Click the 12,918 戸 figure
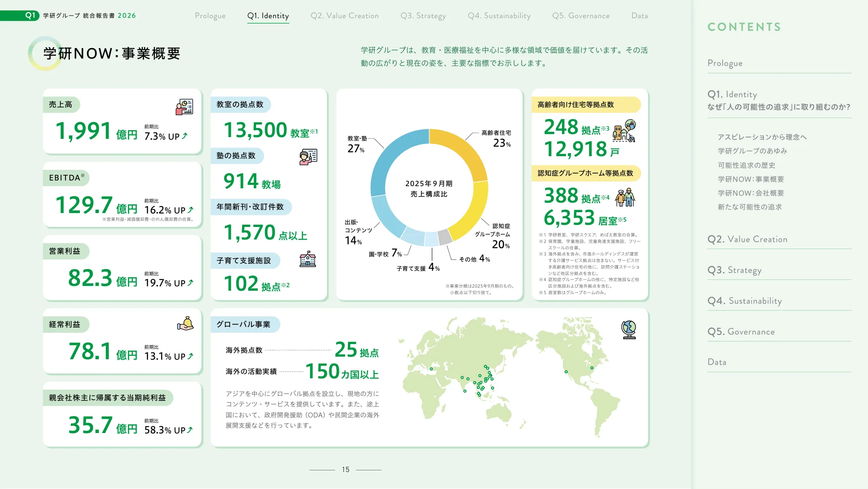The width and height of the screenshot is (868, 489). 582,149
